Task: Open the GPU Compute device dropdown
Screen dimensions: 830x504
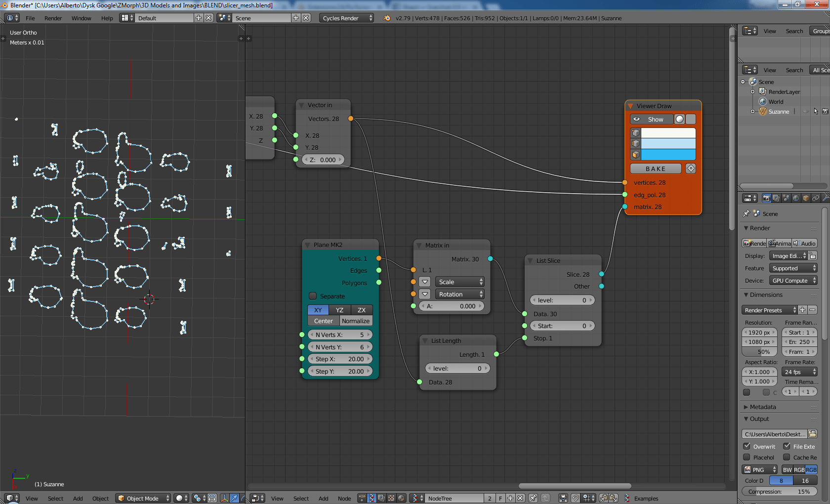Action: (x=793, y=280)
